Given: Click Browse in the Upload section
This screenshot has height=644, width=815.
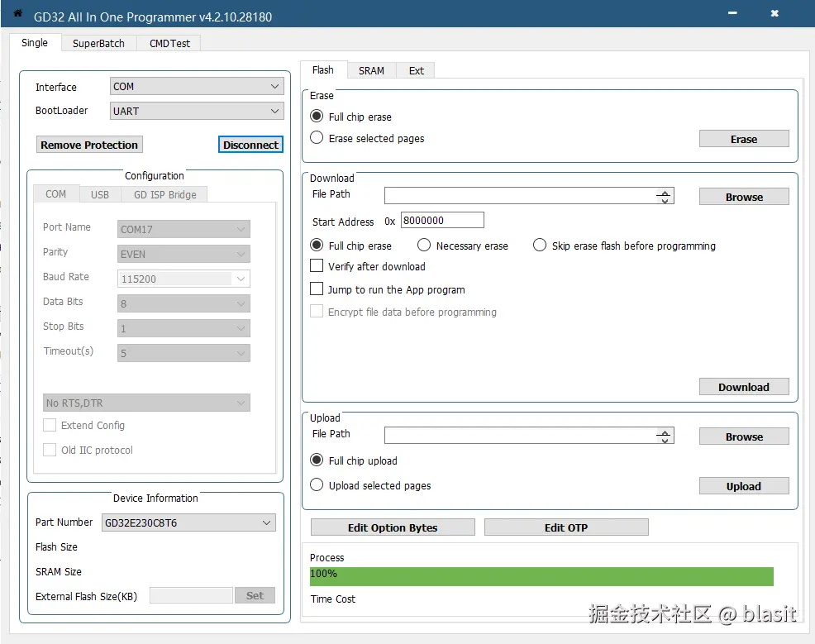Looking at the screenshot, I should [x=744, y=436].
